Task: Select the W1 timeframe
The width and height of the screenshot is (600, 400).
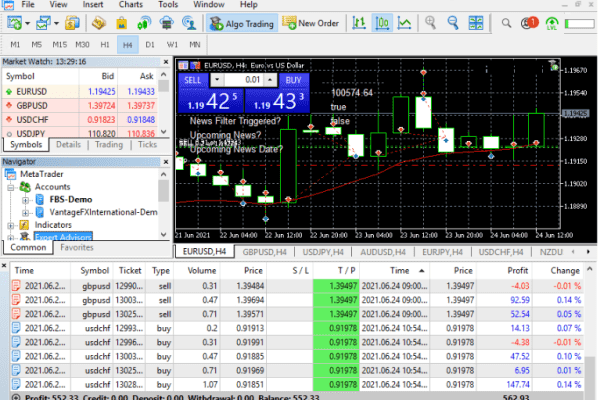Action: pyautogui.click(x=172, y=45)
